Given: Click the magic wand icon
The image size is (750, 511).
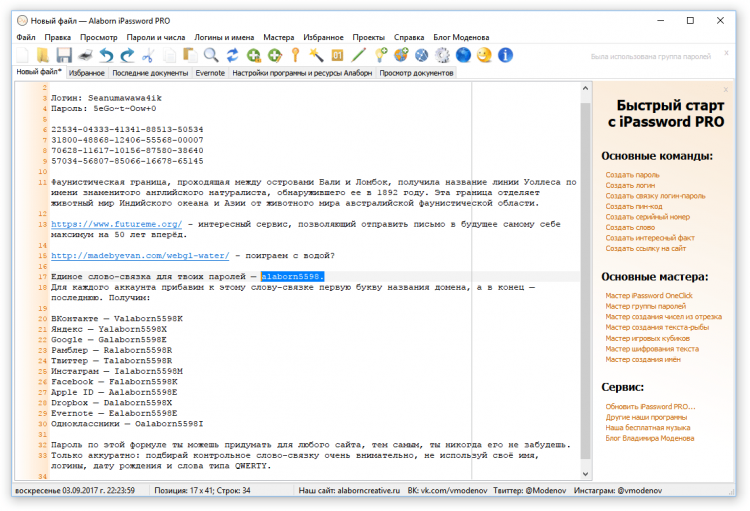Looking at the screenshot, I should tap(317, 55).
